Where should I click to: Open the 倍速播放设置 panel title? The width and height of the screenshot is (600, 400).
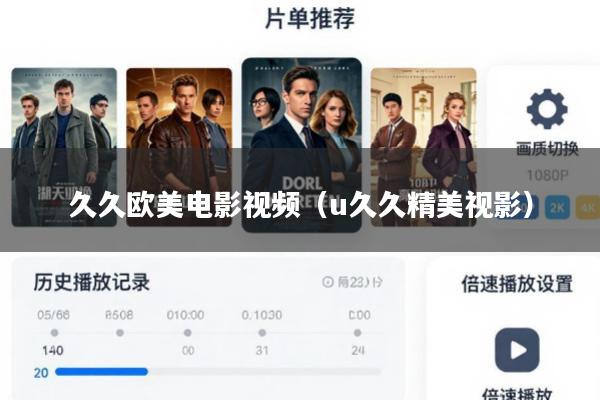point(517,284)
